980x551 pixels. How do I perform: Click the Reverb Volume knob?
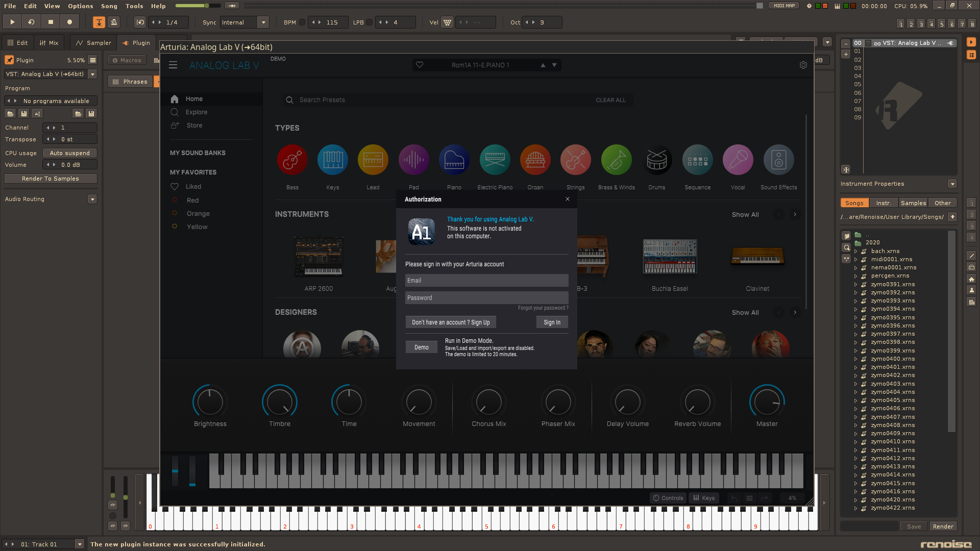click(697, 402)
